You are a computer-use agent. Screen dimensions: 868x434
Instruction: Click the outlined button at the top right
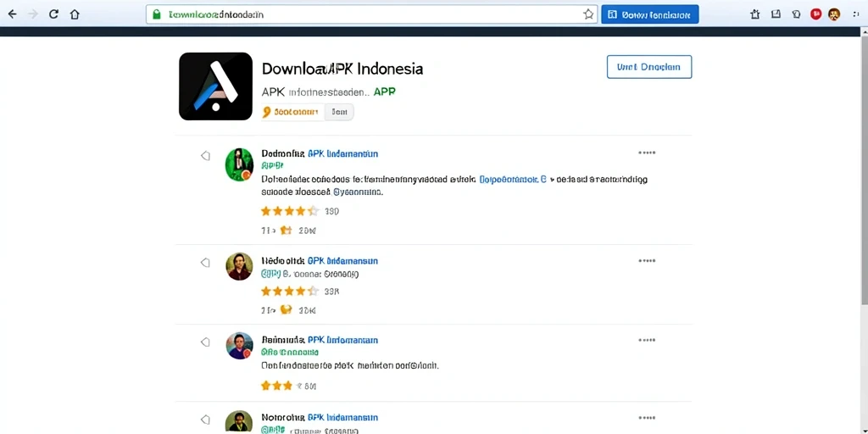649,67
